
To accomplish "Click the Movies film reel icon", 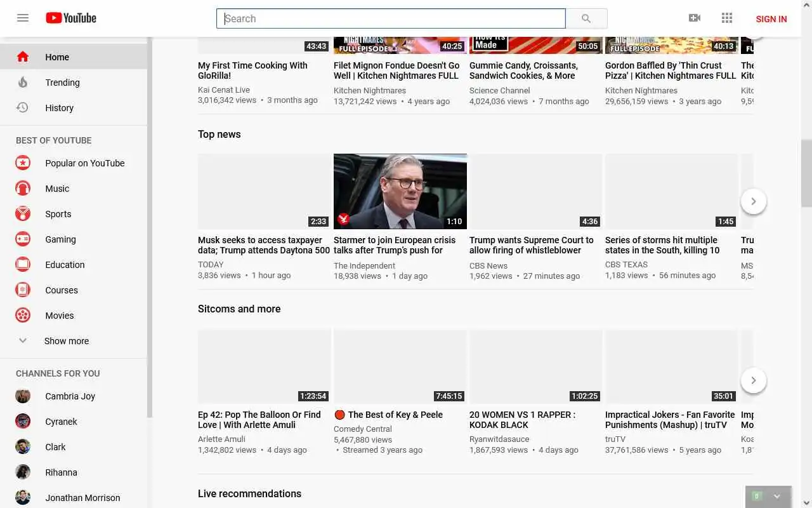I will pos(23,316).
